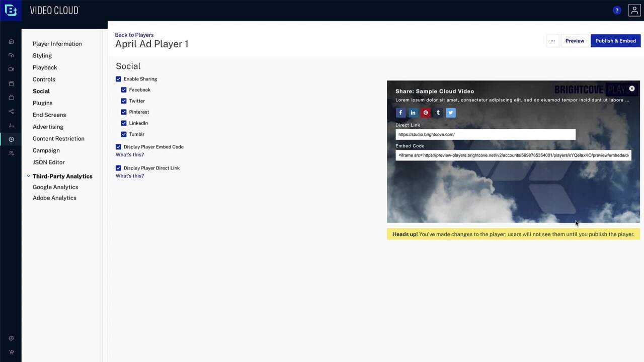644x362 pixels.
Task: Open the Audience people icon
Action: click(11, 153)
